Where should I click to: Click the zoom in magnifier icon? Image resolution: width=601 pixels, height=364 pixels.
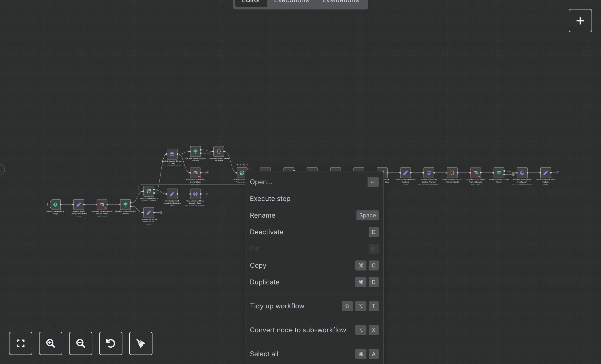[51, 343]
